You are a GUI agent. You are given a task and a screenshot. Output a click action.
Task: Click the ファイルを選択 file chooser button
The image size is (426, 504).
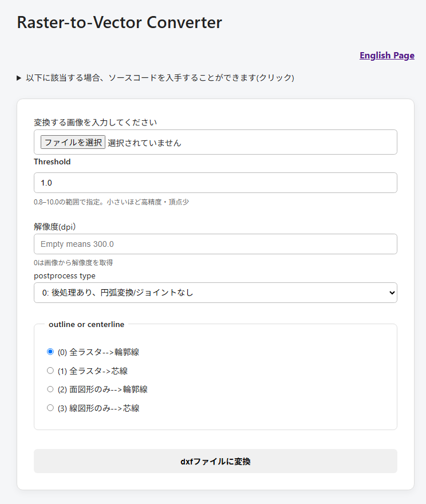pyautogui.click(x=73, y=142)
